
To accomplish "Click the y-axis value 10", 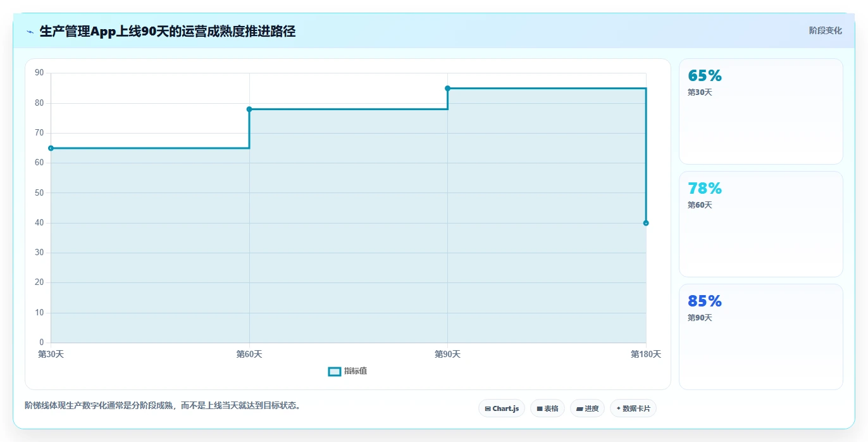I will click(39, 313).
